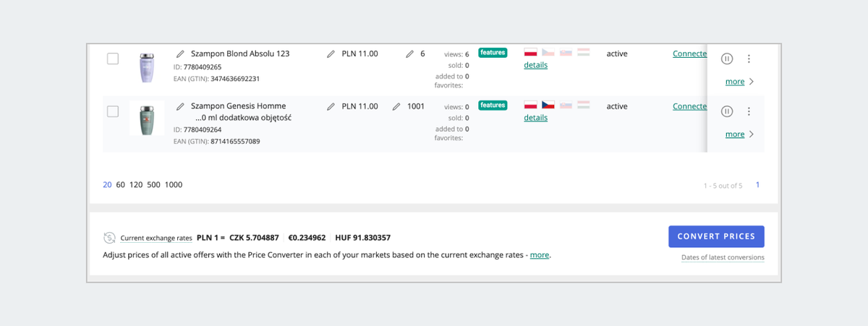Image resolution: width=868 pixels, height=326 pixels.
Task: Click Czech flag in Genesis Homme row
Action: [x=548, y=106]
